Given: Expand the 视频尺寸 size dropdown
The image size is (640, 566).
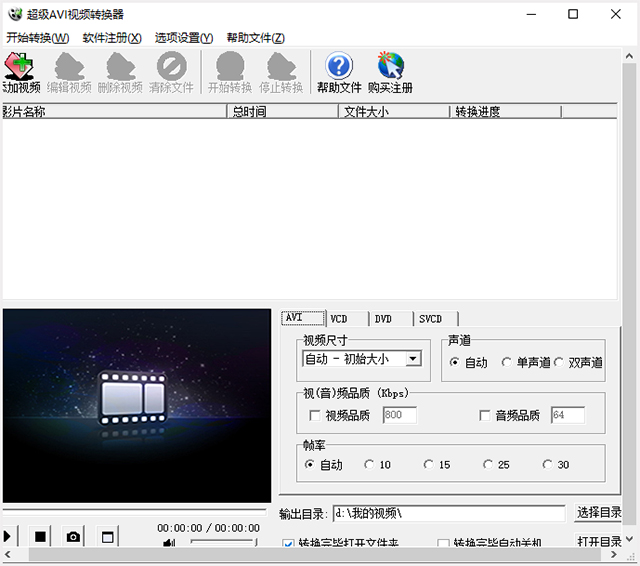Looking at the screenshot, I should point(413,359).
